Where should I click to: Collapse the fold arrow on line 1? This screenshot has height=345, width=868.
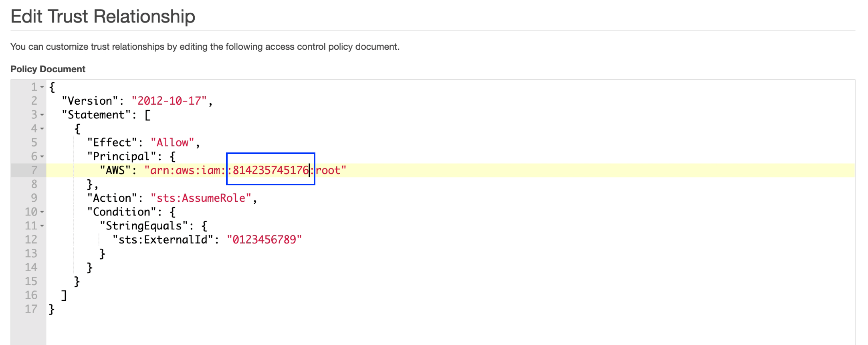point(42,87)
